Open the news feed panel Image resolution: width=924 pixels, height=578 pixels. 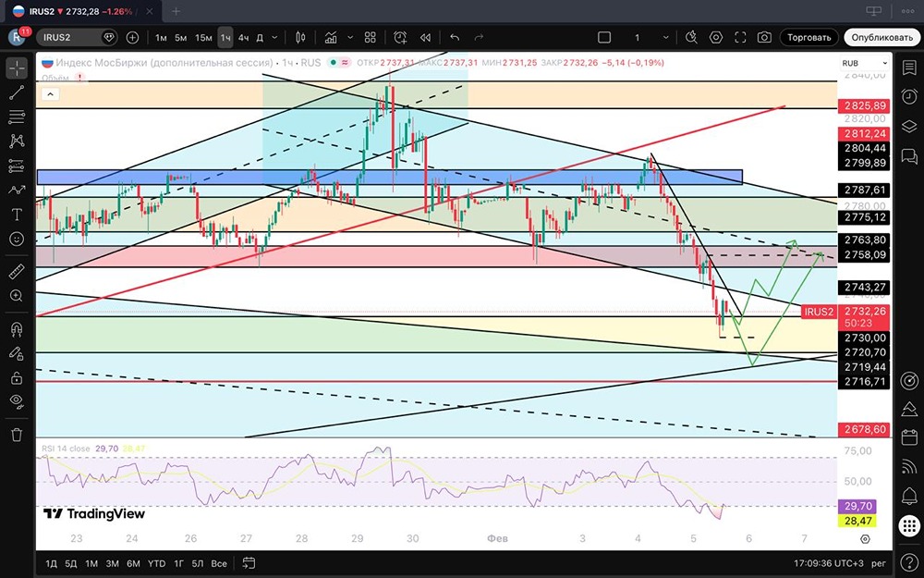coord(909,466)
